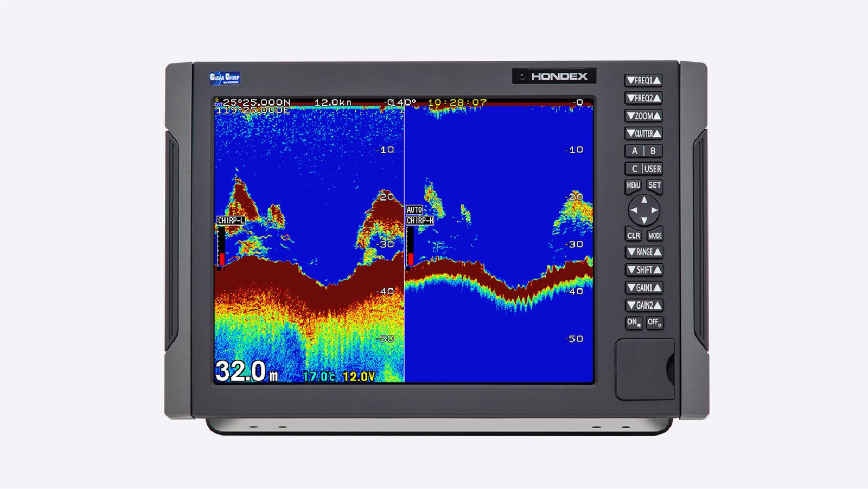
Task: Raise GAIN2 with the up arrow
Action: pos(658,306)
